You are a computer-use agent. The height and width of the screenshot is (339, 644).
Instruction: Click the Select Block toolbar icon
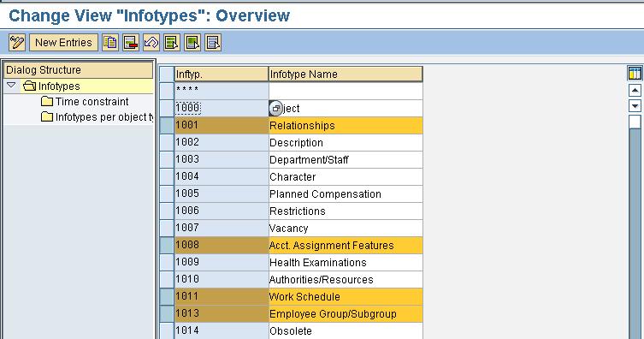[192, 42]
